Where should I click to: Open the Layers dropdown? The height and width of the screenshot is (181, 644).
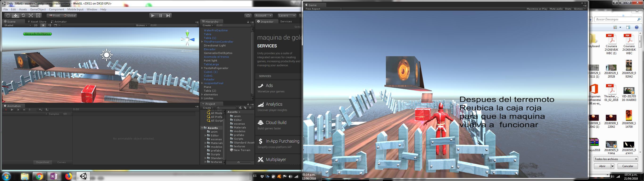click(x=286, y=16)
